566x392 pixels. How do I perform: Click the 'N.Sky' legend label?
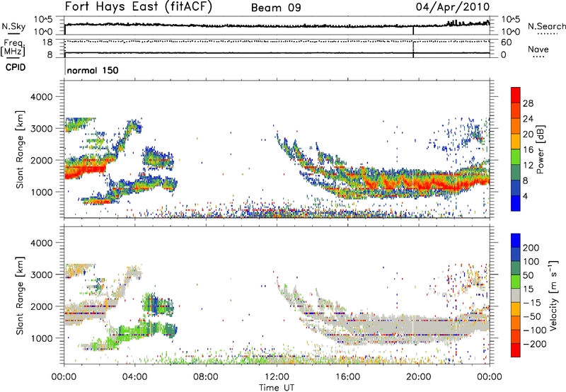pos(13,26)
